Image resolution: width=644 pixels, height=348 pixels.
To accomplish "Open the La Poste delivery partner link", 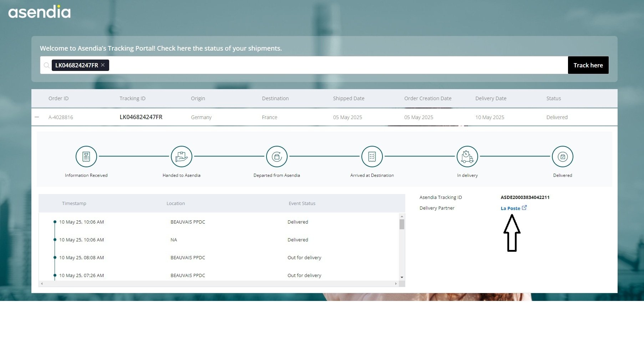I will coord(510,208).
